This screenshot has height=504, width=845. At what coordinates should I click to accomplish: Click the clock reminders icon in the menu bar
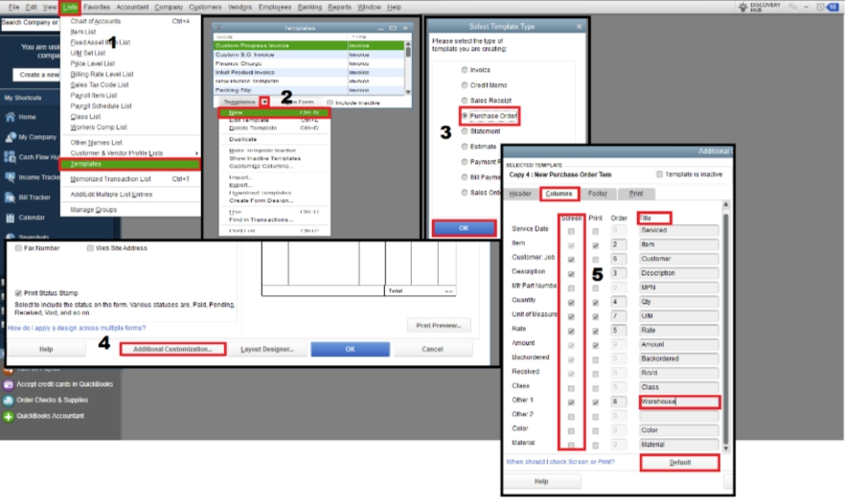point(820,7)
